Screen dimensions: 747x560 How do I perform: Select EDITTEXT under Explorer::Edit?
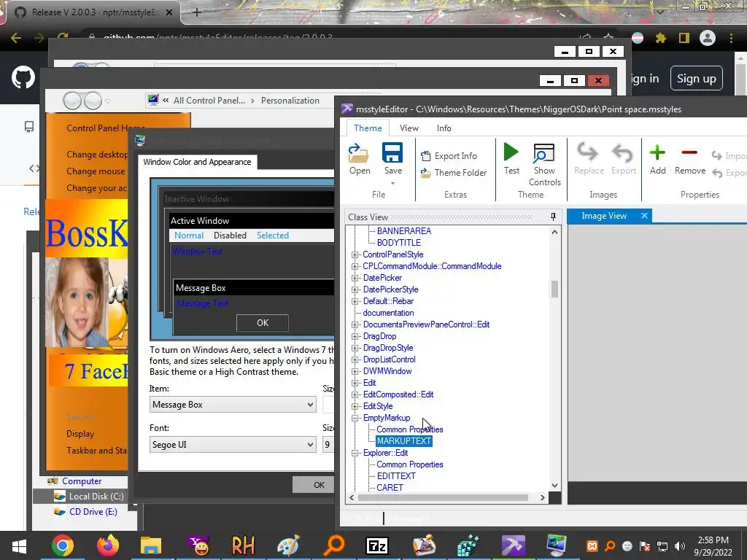point(396,476)
